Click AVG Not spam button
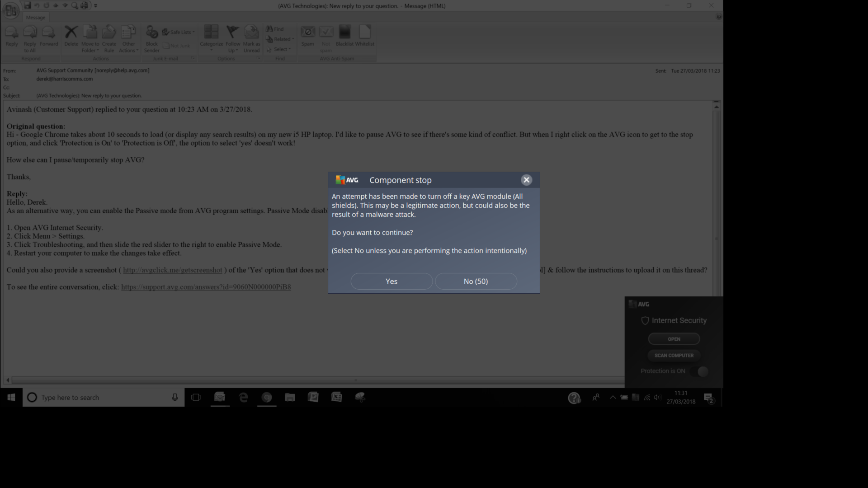This screenshot has height=488, width=868. pos(326,39)
